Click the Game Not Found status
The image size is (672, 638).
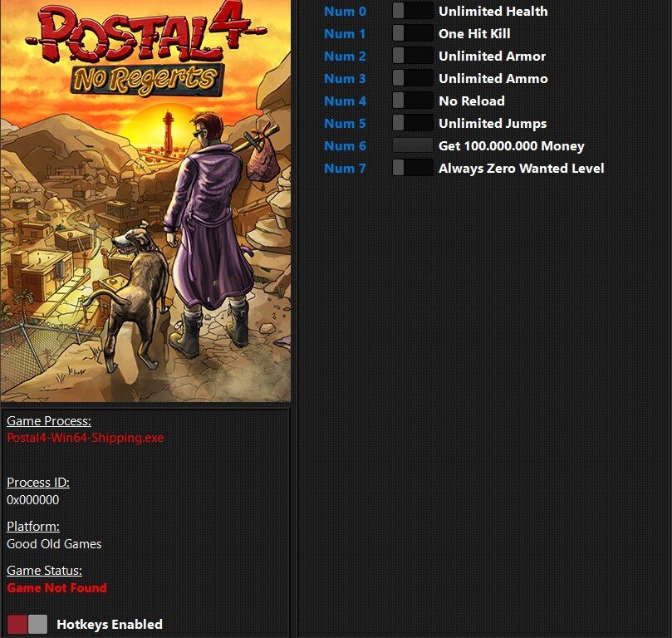point(56,588)
